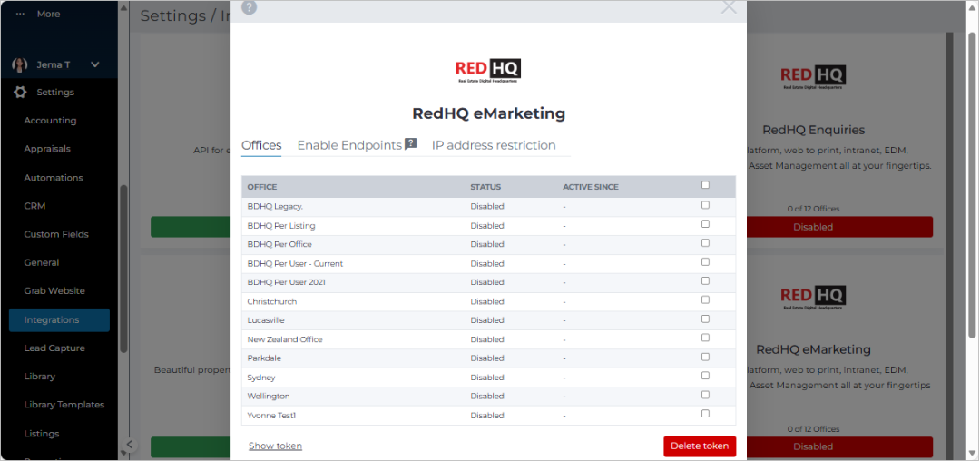Viewport: 980px width, 461px height.
Task: Open Library in sidebar
Action: point(39,376)
